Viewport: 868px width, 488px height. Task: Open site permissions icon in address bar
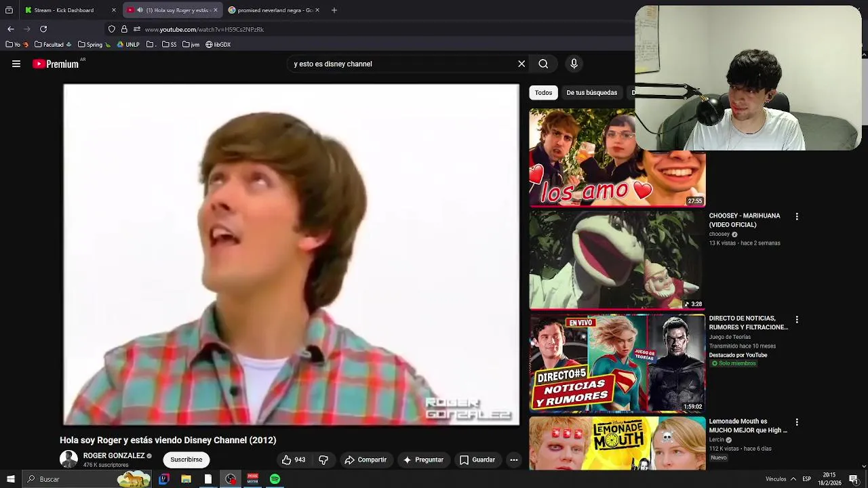coord(136,29)
